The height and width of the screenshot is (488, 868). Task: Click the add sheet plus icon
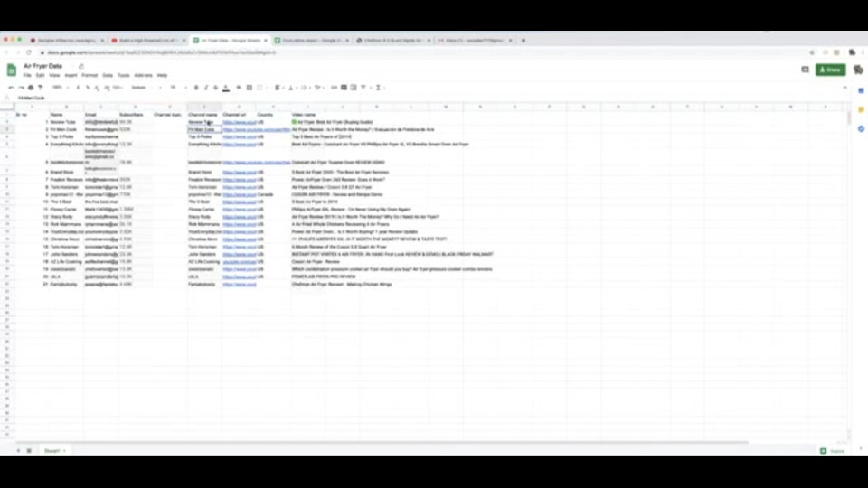[18, 451]
